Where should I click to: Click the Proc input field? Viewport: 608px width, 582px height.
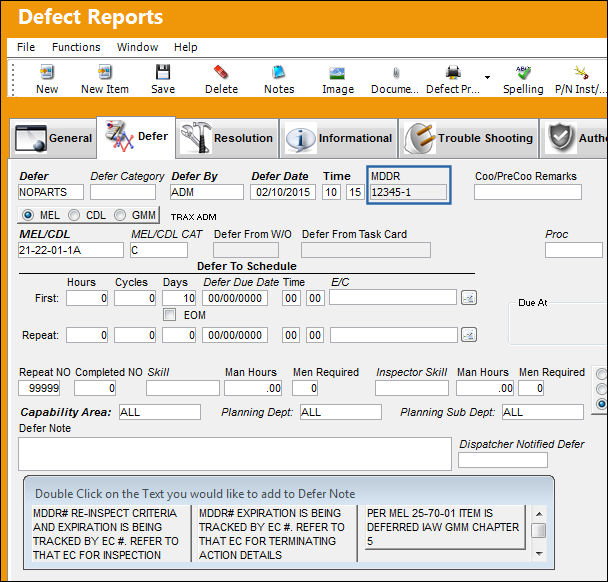(x=574, y=250)
